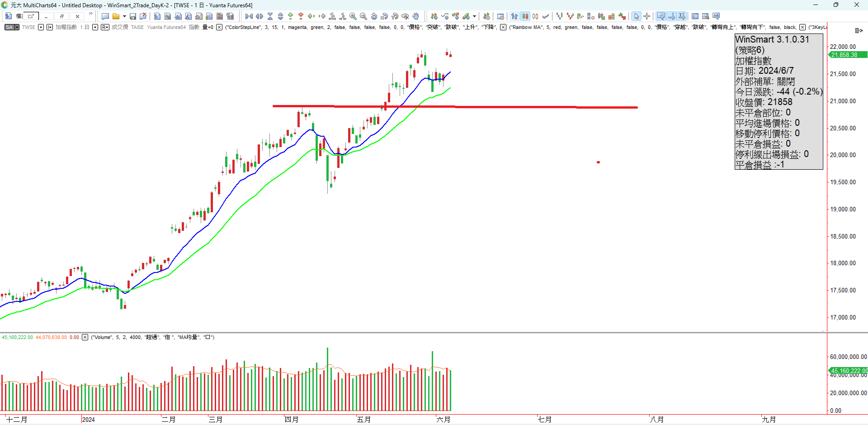Click the Close Workspace icon
Screen dimensions: 868x425
point(143,16)
